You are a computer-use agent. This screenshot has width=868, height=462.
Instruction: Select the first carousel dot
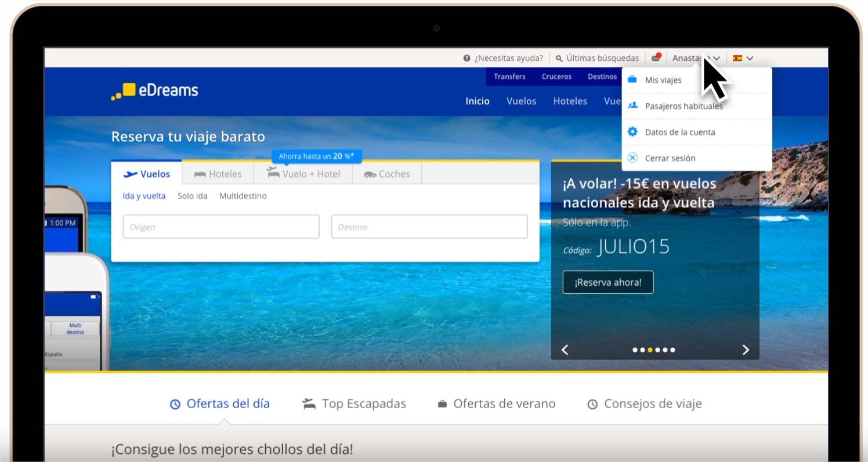point(635,350)
